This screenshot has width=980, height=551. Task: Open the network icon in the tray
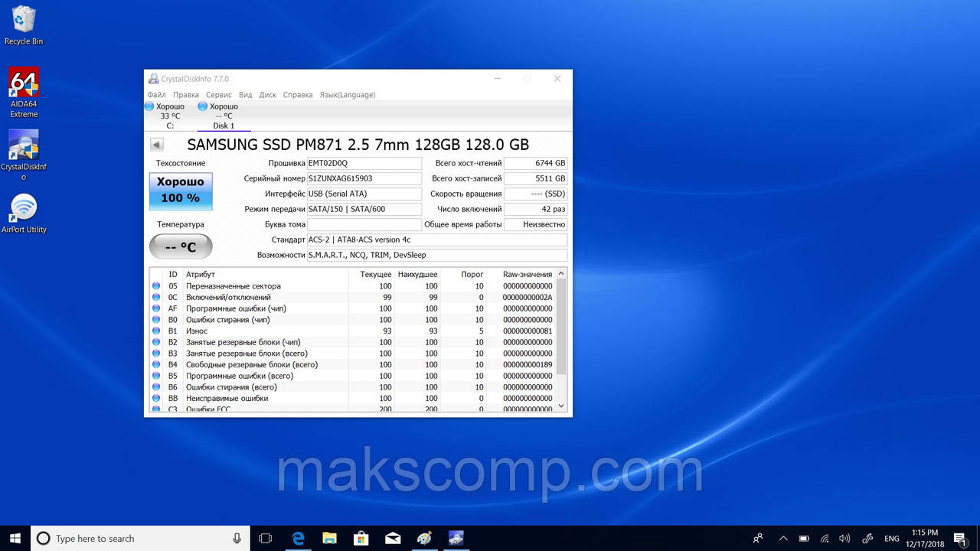tap(825, 538)
